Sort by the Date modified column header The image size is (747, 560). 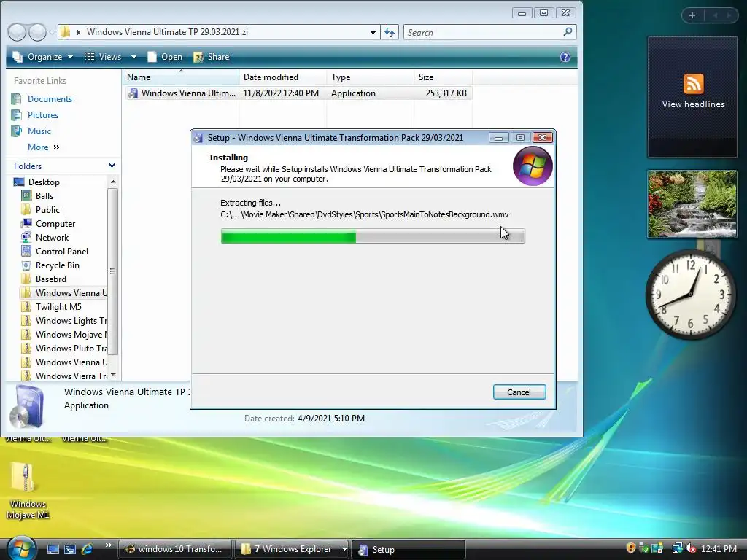[x=282, y=77]
